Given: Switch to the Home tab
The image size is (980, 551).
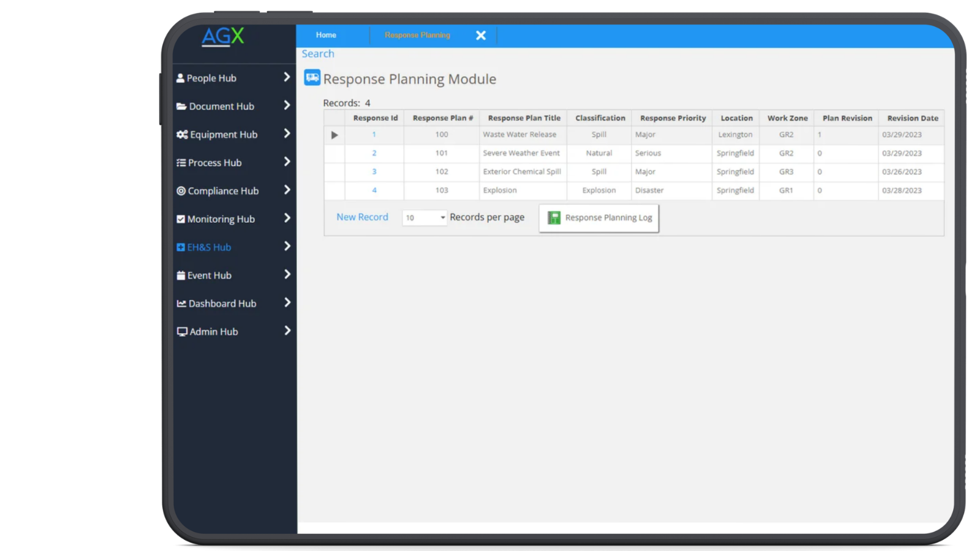Looking at the screenshot, I should 326,35.
